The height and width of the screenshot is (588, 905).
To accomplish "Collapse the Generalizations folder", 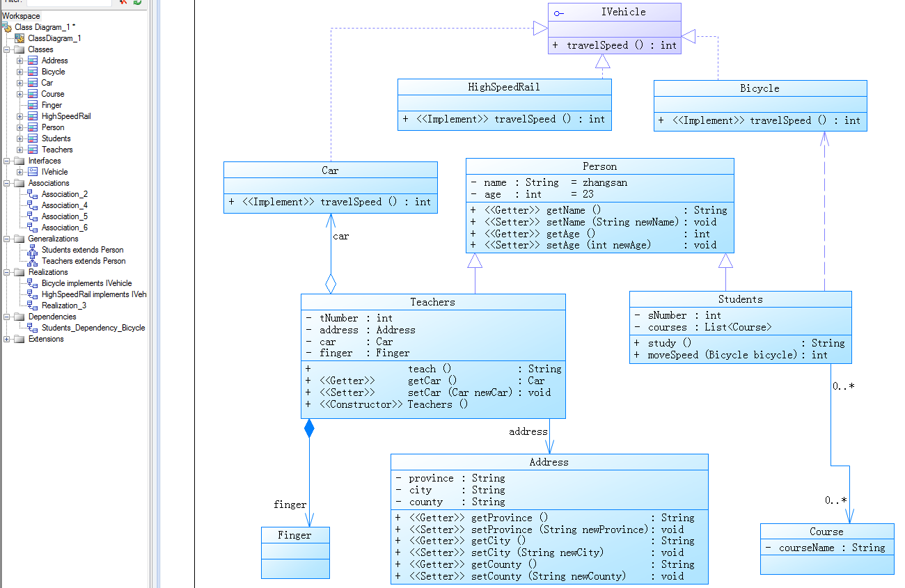I will [x=7, y=239].
